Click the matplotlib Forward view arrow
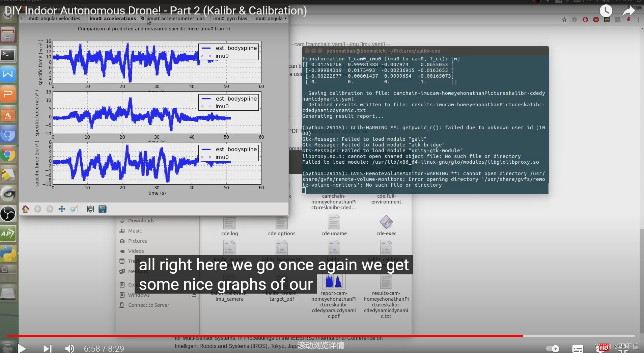644x353 pixels. 50,209
